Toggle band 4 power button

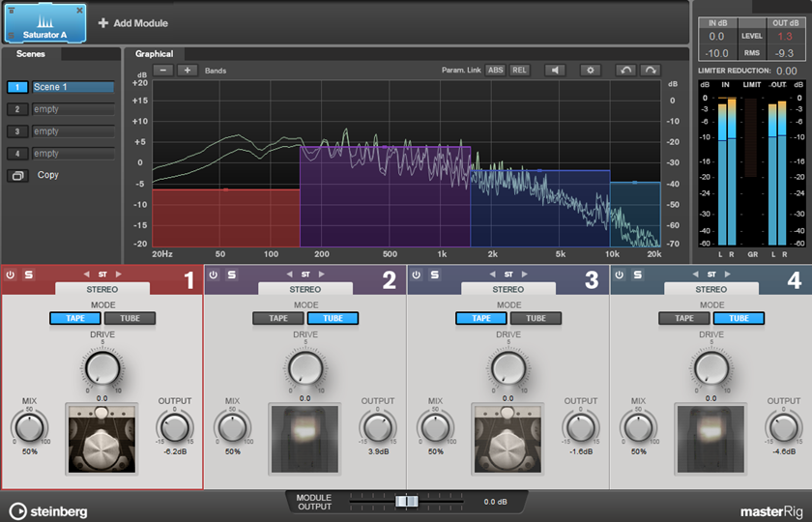[x=620, y=275]
